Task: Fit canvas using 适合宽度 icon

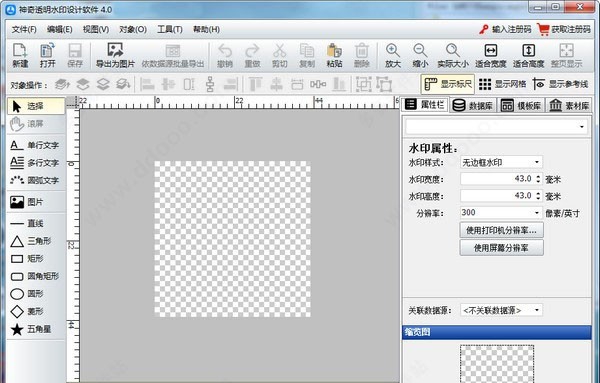Action: pyautogui.click(x=491, y=56)
